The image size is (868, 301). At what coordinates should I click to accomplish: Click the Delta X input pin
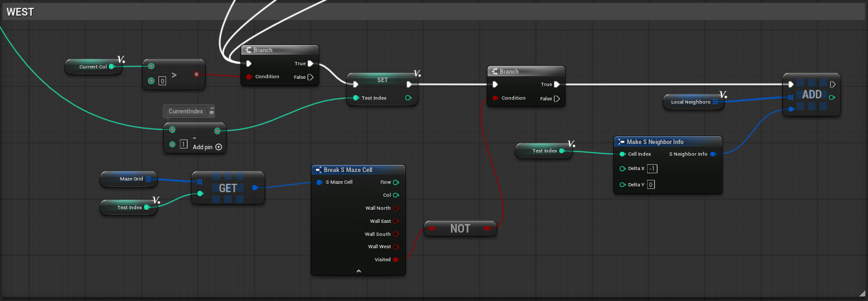click(622, 169)
